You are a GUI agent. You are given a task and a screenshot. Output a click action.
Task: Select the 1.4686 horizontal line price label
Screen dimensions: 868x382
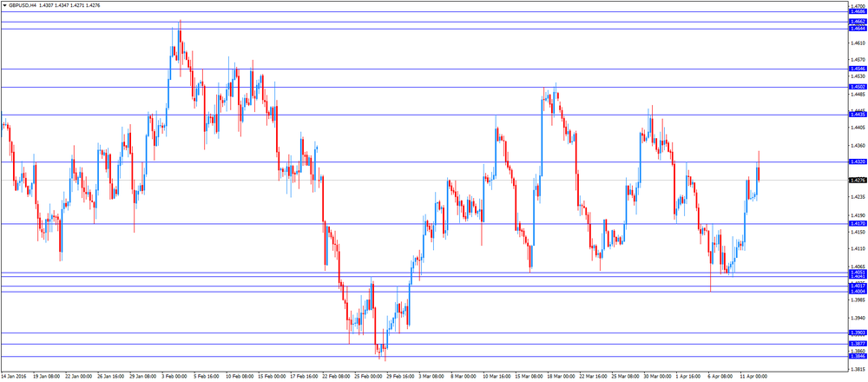pyautogui.click(x=858, y=11)
